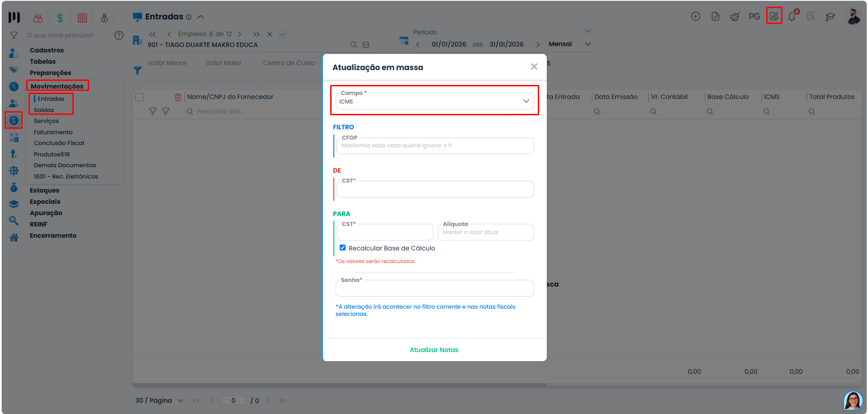Go to next company chevron
The image size is (868, 414).
point(240,34)
